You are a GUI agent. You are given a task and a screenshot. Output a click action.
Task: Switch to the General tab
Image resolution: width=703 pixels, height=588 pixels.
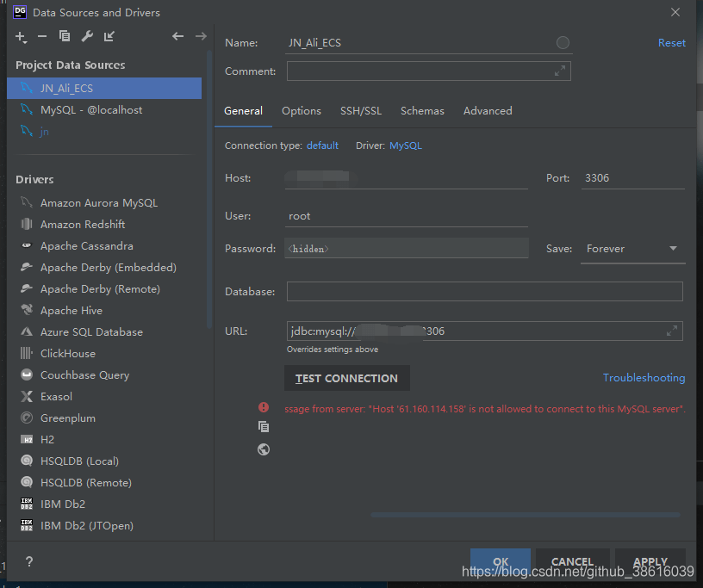pyautogui.click(x=244, y=111)
